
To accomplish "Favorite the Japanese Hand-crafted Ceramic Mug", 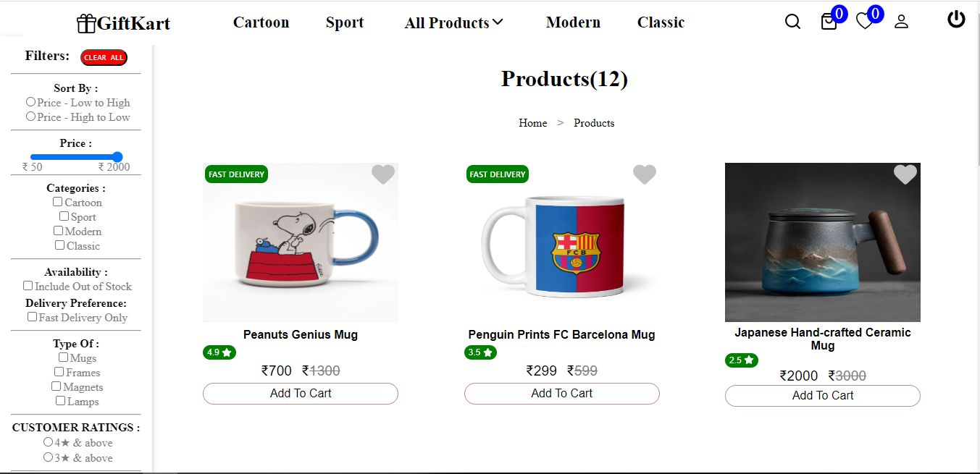I will coord(905,174).
